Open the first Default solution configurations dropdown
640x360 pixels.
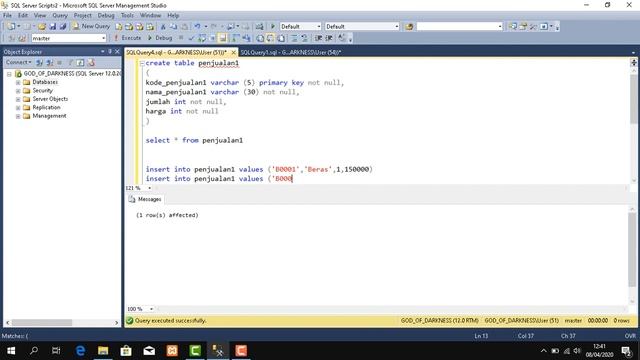pyautogui.click(x=319, y=27)
